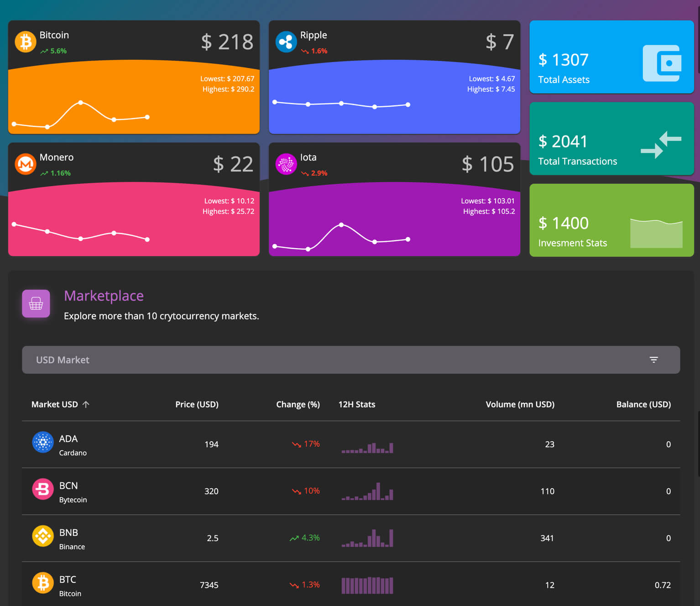Click the BNB Binance coin icon
Image resolution: width=700 pixels, height=606 pixels.
pyautogui.click(x=43, y=536)
